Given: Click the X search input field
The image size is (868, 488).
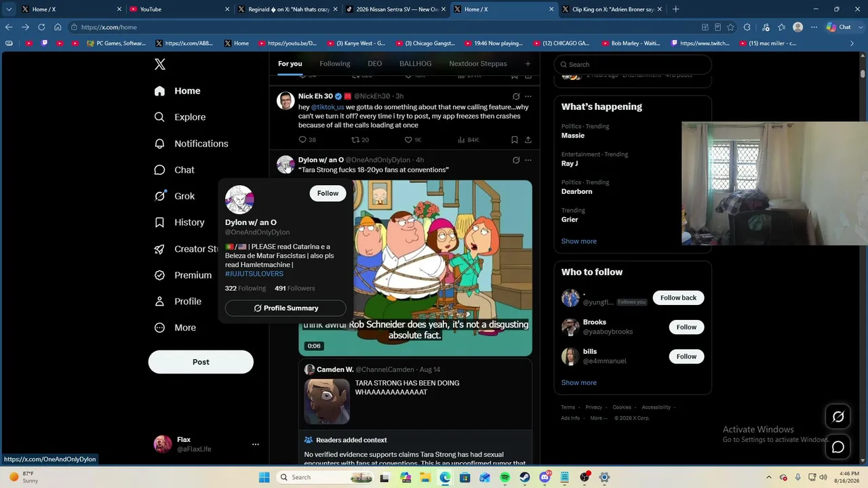Looking at the screenshot, I should click(633, 64).
